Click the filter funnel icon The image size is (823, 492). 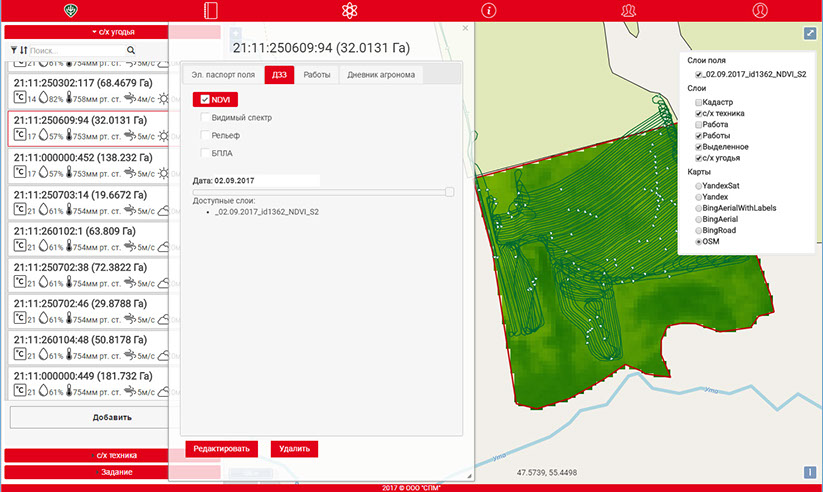pos(13,50)
